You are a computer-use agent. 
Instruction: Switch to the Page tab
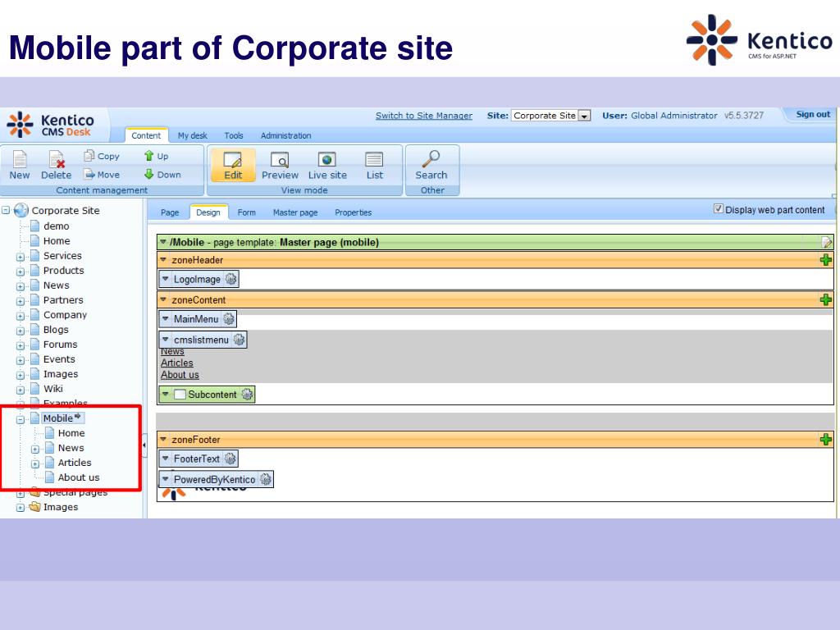(170, 212)
